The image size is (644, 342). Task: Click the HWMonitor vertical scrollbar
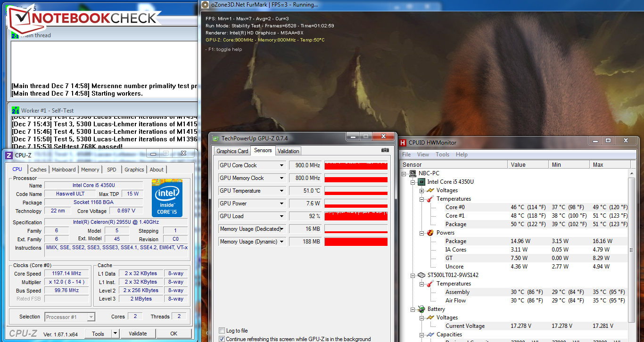[x=632, y=255]
